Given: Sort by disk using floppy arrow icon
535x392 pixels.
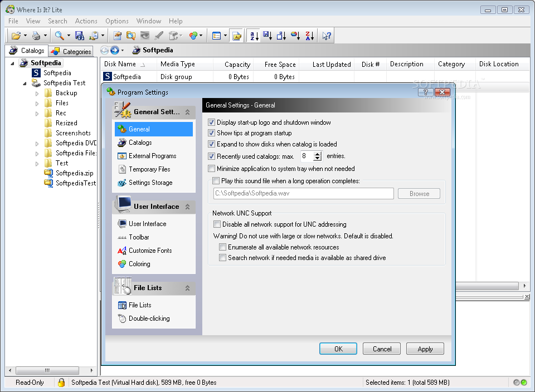Looking at the screenshot, I should click(x=267, y=36).
